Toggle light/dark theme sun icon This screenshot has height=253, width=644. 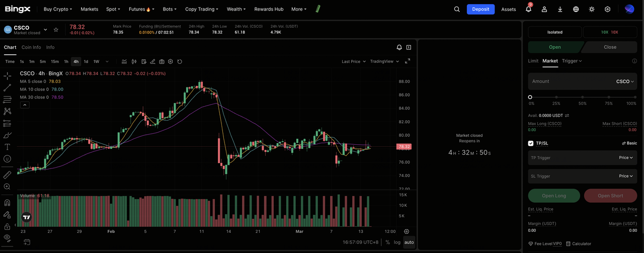tap(592, 9)
